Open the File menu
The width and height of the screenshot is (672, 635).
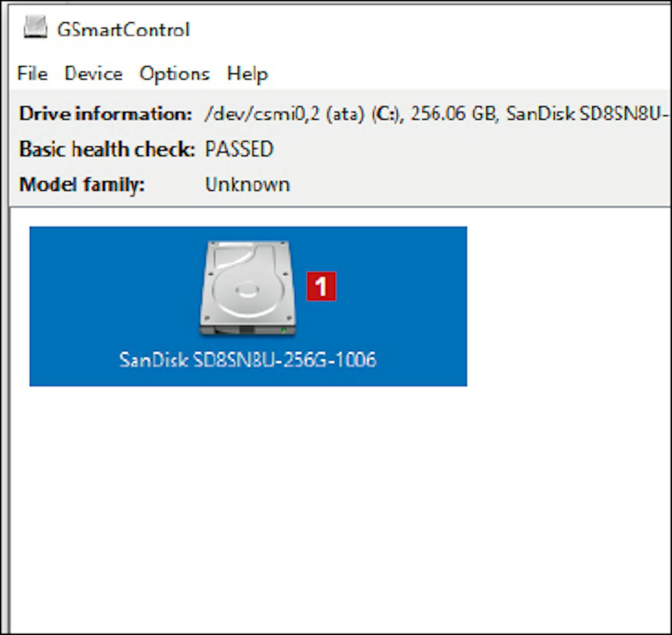coord(32,73)
